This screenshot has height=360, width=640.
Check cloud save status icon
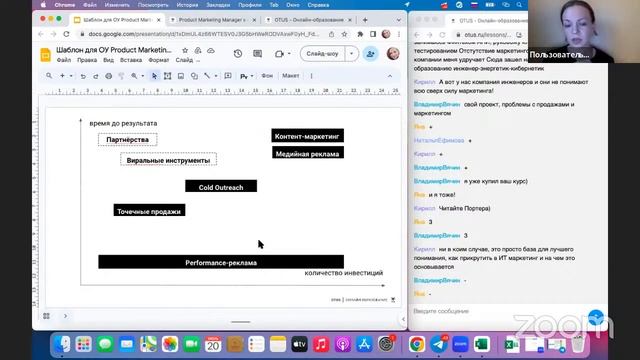(x=211, y=50)
